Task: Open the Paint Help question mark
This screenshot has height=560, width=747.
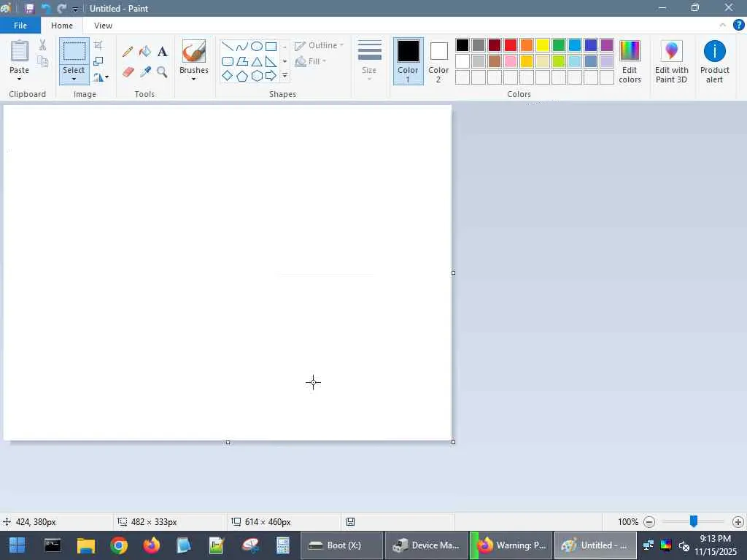Action: 738,26
